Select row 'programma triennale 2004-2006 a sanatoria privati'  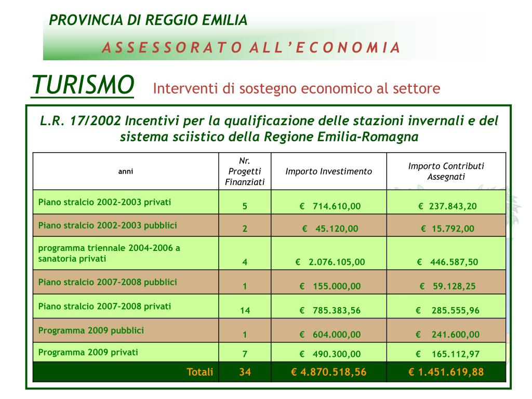pos(269,253)
